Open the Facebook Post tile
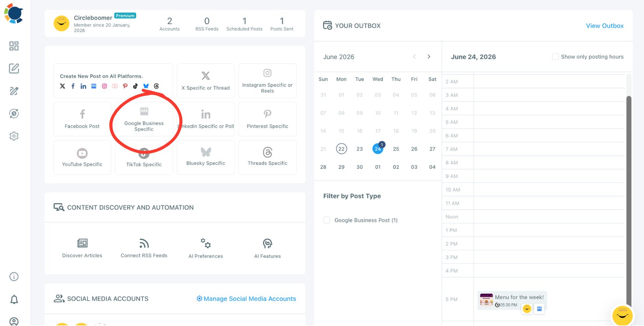This screenshot has height=326, width=644. [x=82, y=119]
